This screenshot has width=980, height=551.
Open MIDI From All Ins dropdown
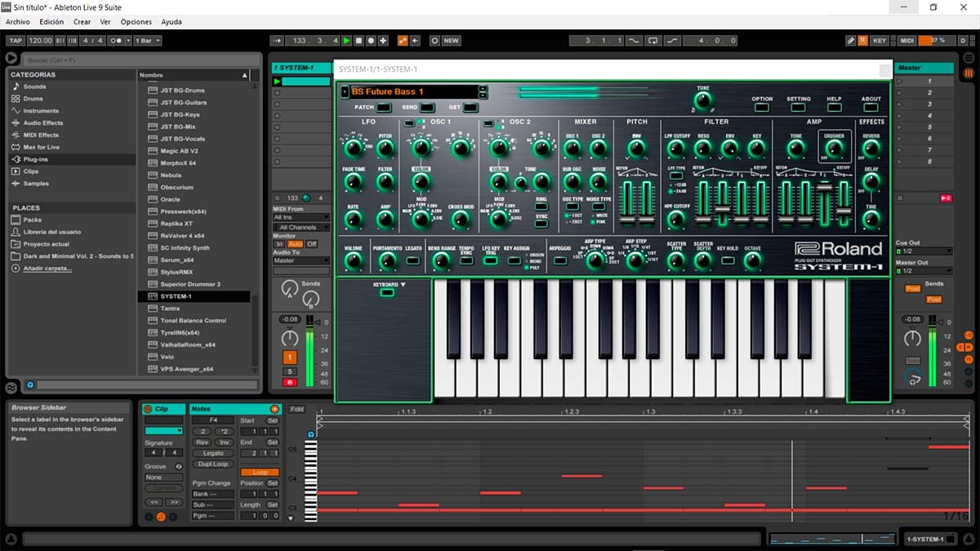[x=301, y=217]
